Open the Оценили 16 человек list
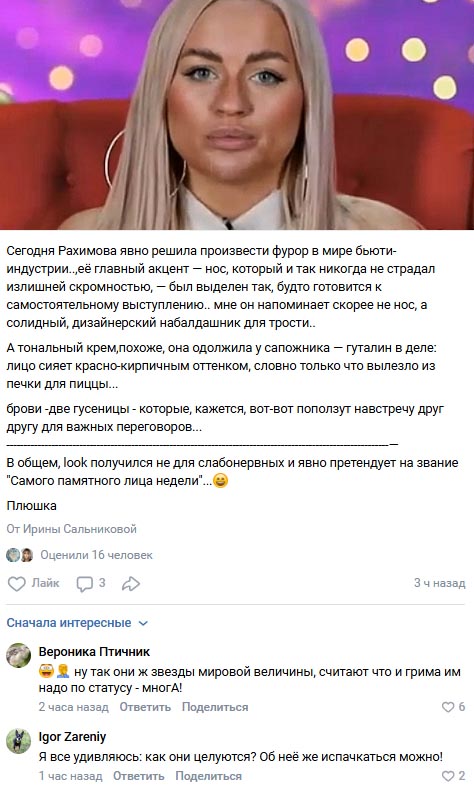Viewport: 474px width, 787px height. coord(96,555)
